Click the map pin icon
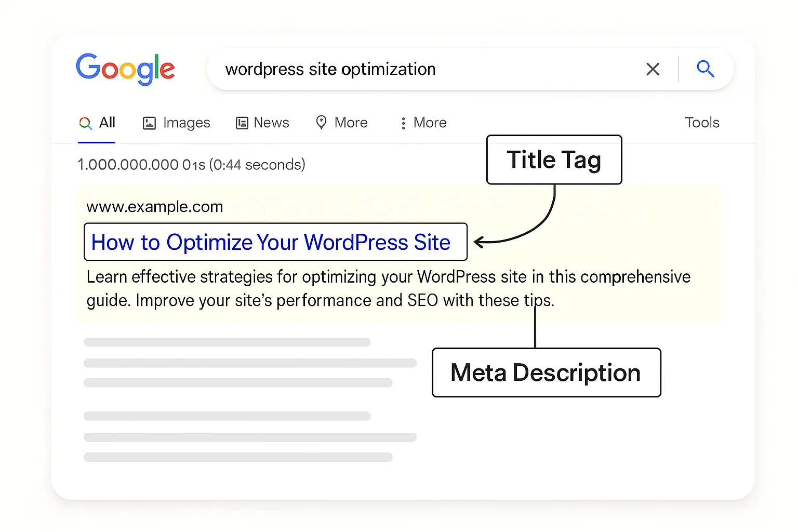The width and height of the screenshot is (798, 532). [322, 123]
